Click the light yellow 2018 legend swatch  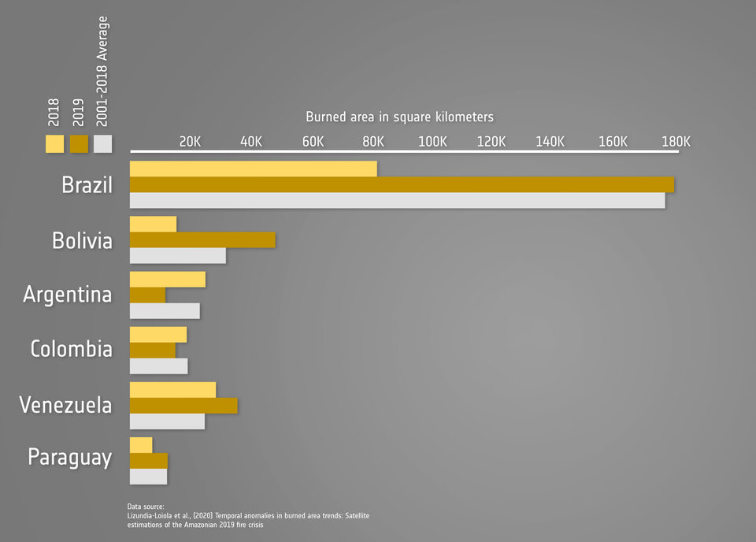tap(54, 143)
